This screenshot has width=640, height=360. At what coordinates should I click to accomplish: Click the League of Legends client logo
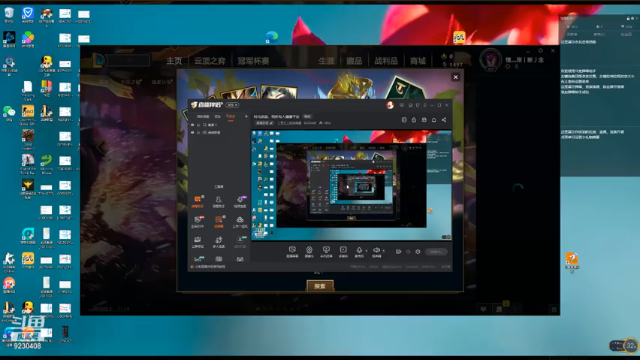click(99, 60)
